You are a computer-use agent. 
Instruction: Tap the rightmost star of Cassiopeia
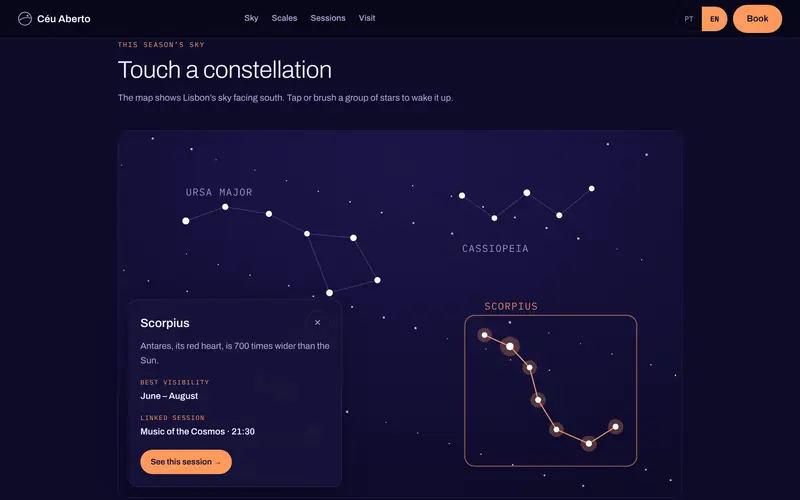click(x=591, y=189)
